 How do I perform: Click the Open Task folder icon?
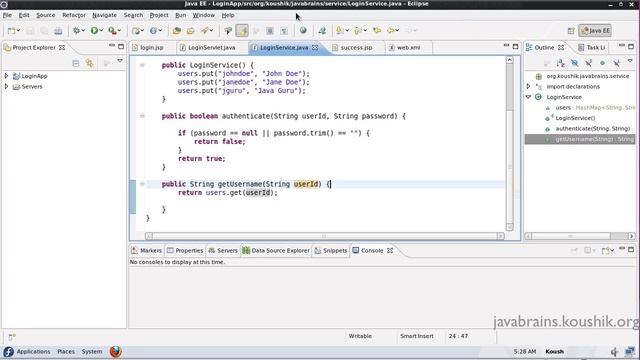click(x=190, y=31)
